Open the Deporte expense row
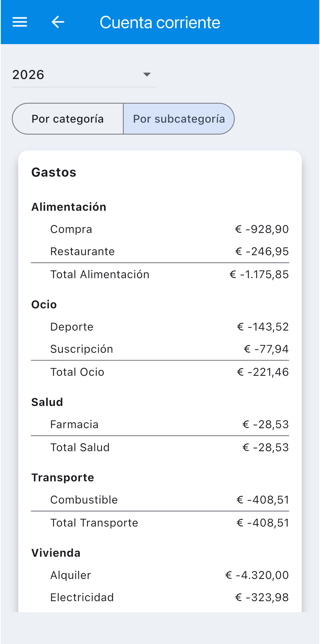The width and height of the screenshot is (320, 644). click(160, 327)
